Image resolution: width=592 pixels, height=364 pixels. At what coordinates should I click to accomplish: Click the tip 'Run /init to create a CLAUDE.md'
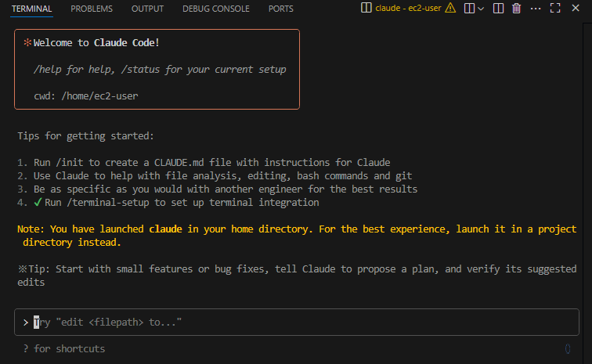pyautogui.click(x=211, y=162)
